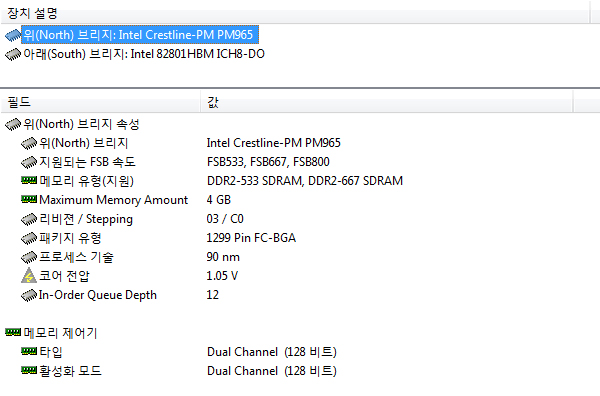Click the 값 column header
Image resolution: width=600 pixels, height=396 pixels.
pyautogui.click(x=386, y=102)
